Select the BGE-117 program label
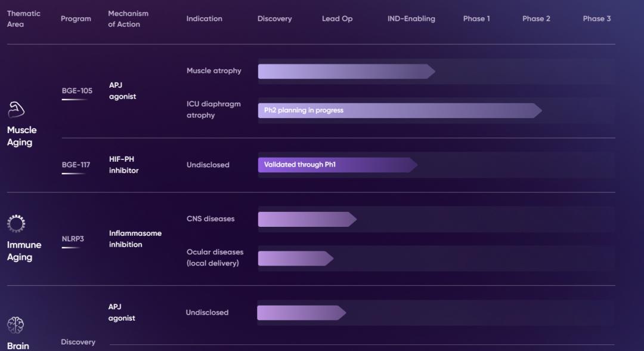This screenshot has width=644, height=351. point(76,165)
